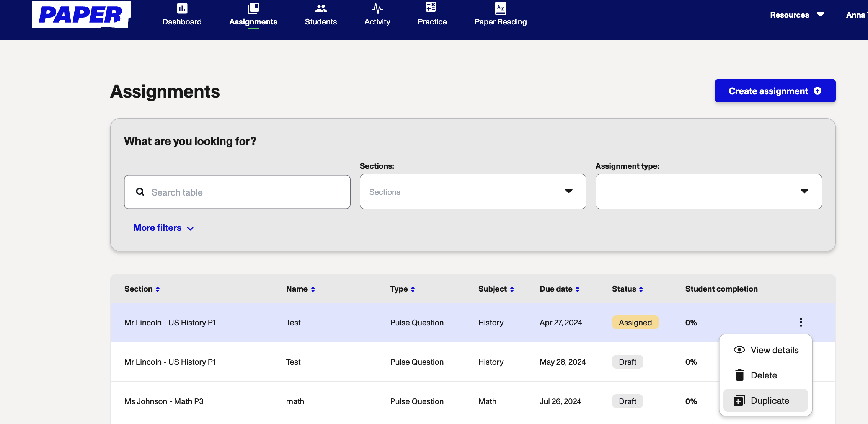Click the Name column header

tap(297, 289)
